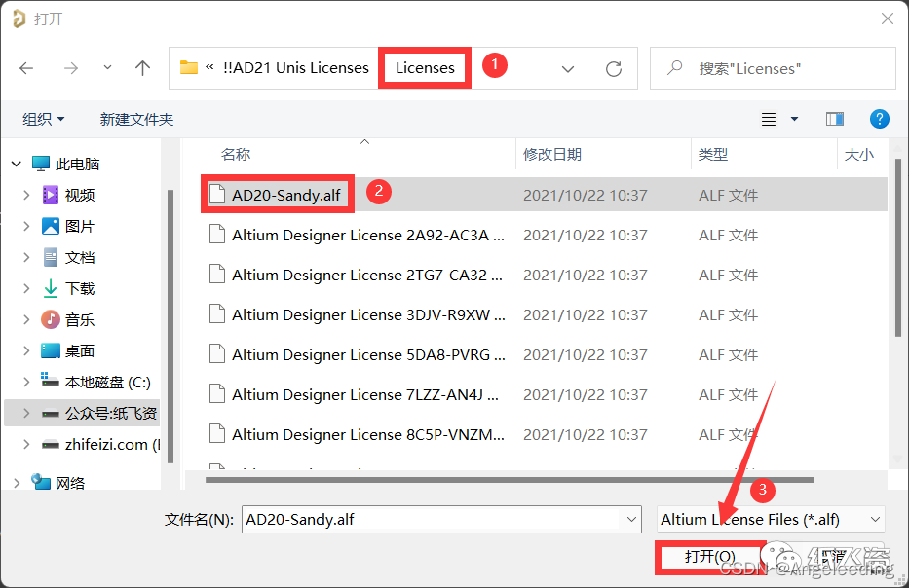The height and width of the screenshot is (588, 909).
Task: Open the preview pane icon
Action: [834, 118]
